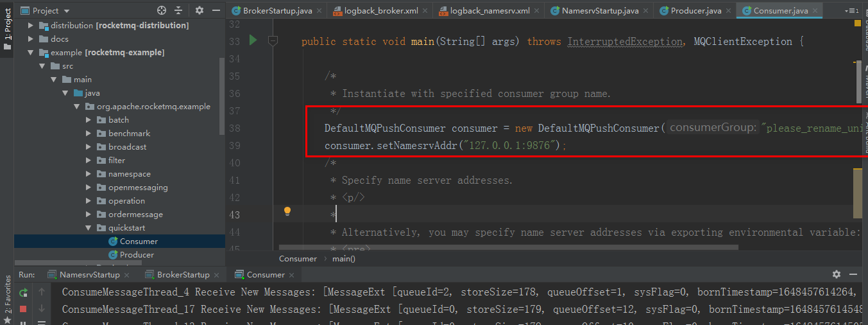The width and height of the screenshot is (868, 325).
Task: Select Producer class in project tree
Action: (x=137, y=254)
